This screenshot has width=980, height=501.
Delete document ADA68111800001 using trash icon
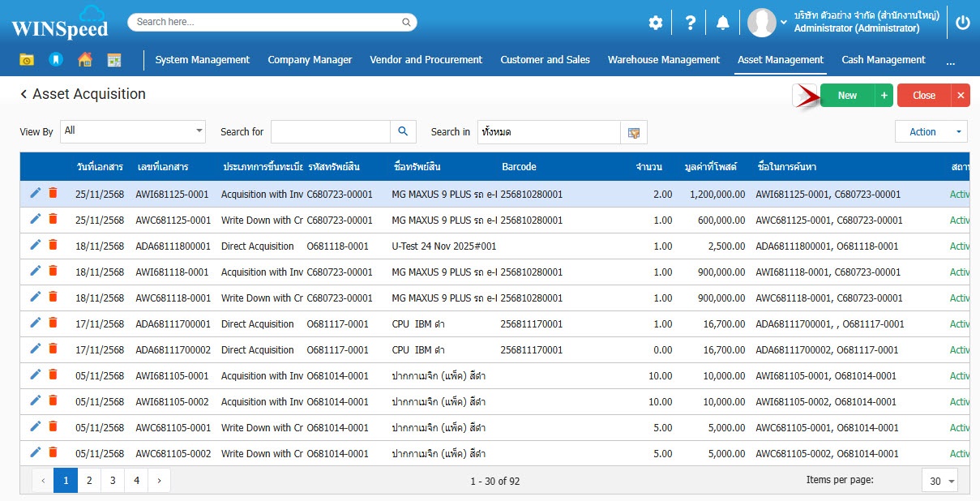[53, 245]
